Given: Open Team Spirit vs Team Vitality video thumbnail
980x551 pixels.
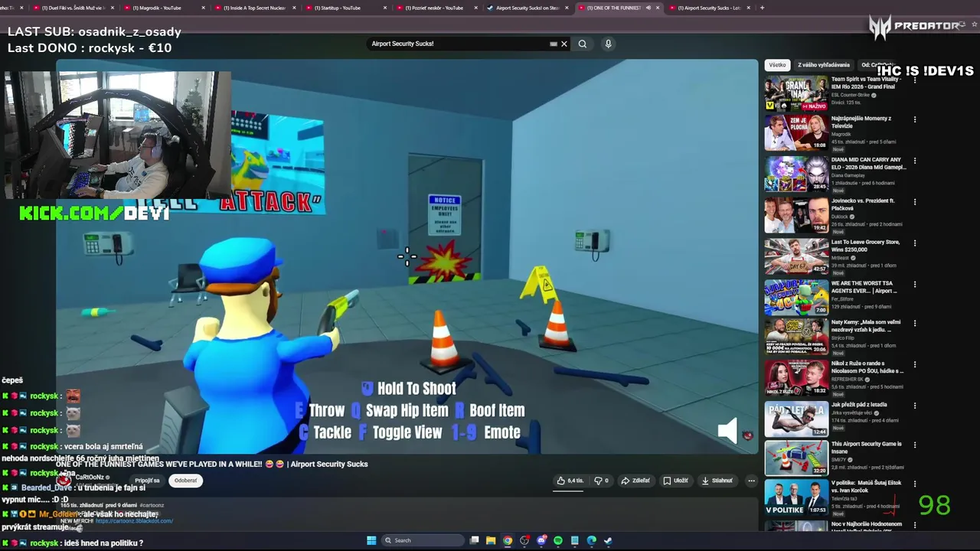Looking at the screenshot, I should click(x=796, y=93).
